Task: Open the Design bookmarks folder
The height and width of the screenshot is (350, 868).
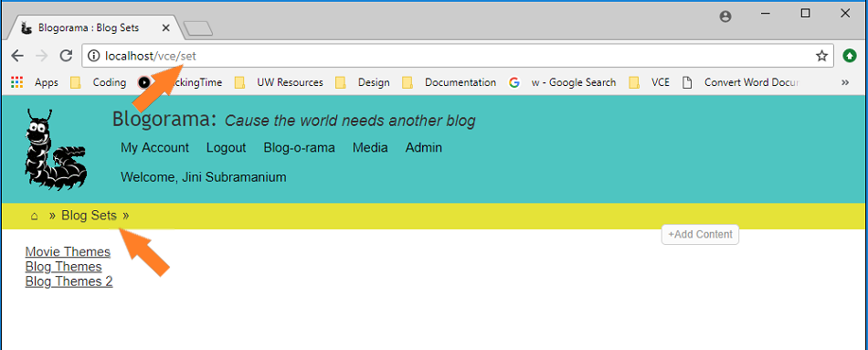Action: pyautogui.click(x=363, y=82)
